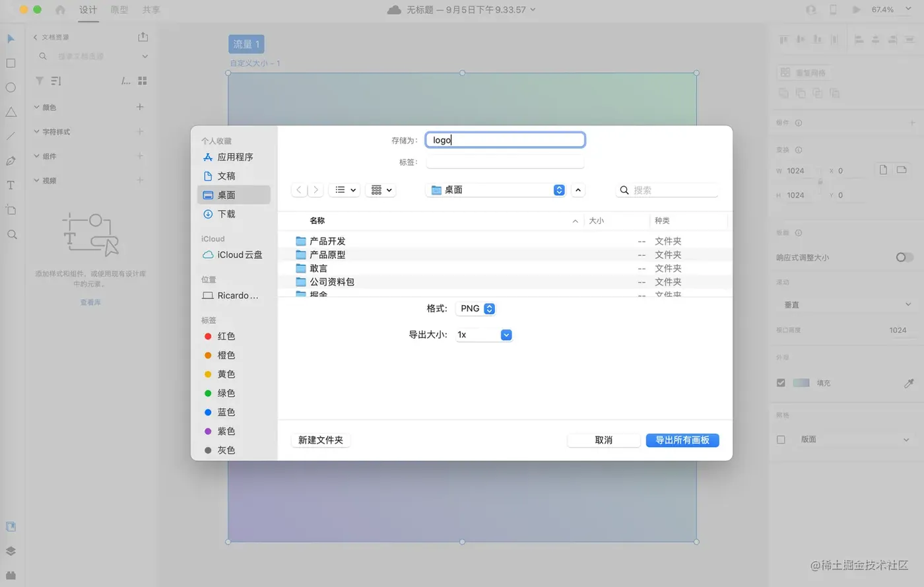Open the grouping options dropdown
Viewport: 924px width, 587px height.
tap(381, 190)
